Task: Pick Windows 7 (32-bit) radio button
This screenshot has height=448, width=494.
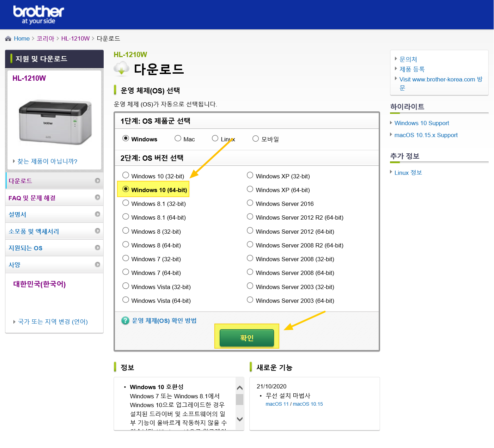Action: (126, 258)
